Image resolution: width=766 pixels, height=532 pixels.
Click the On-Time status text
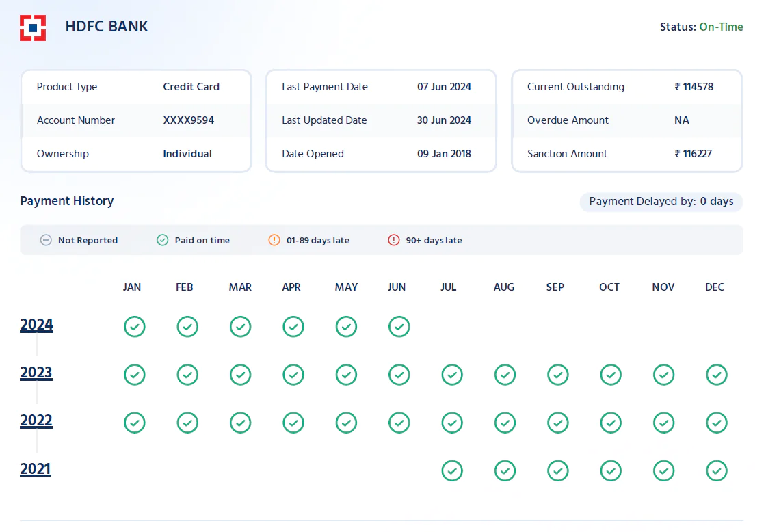pos(721,27)
